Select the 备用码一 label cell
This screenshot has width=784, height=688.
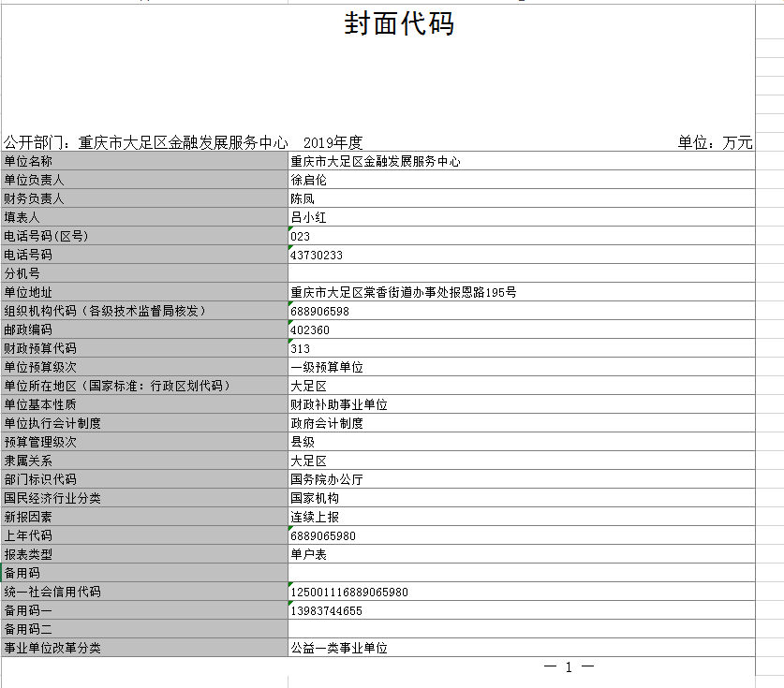[x=144, y=610]
